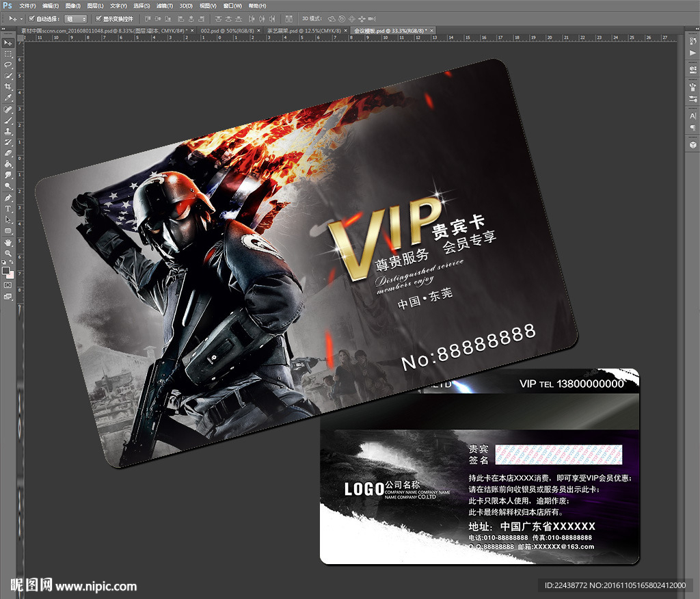Screen dimensions: 700x599
Task: Select the Paint Bucket tool
Action: (x=8, y=164)
